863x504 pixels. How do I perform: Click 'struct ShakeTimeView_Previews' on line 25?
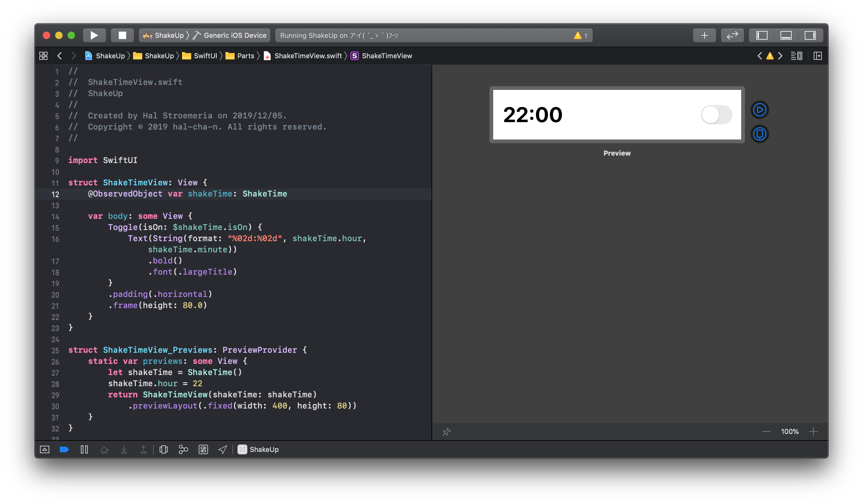pos(140,350)
